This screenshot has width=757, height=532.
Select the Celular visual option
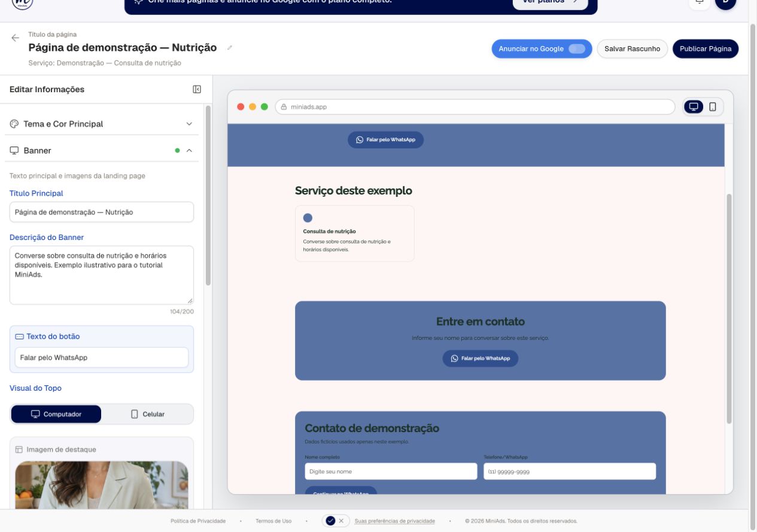[x=147, y=414]
